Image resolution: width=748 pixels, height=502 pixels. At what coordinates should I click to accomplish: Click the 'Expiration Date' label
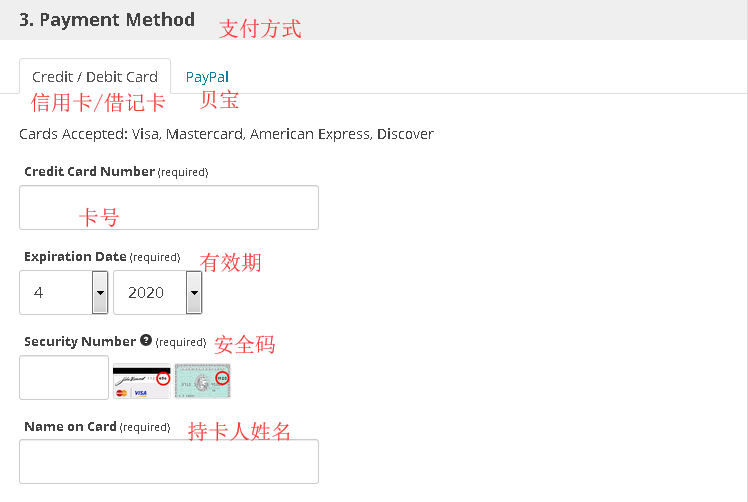[x=75, y=256]
